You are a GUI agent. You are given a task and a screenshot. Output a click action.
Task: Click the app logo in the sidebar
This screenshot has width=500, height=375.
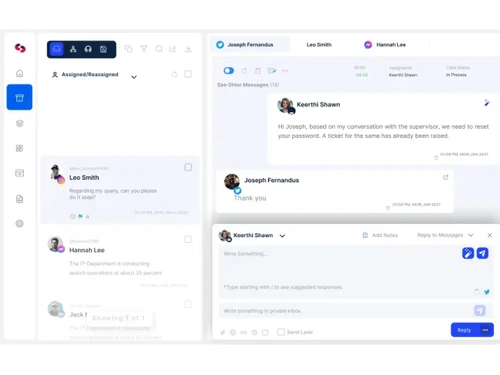[x=20, y=48]
